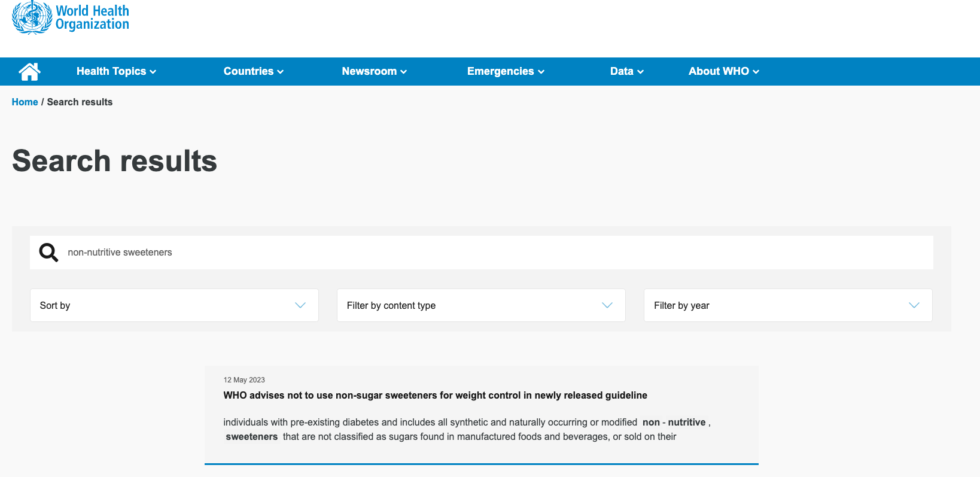The image size is (980, 477).
Task: Click the Home breadcrumb link
Action: (25, 102)
